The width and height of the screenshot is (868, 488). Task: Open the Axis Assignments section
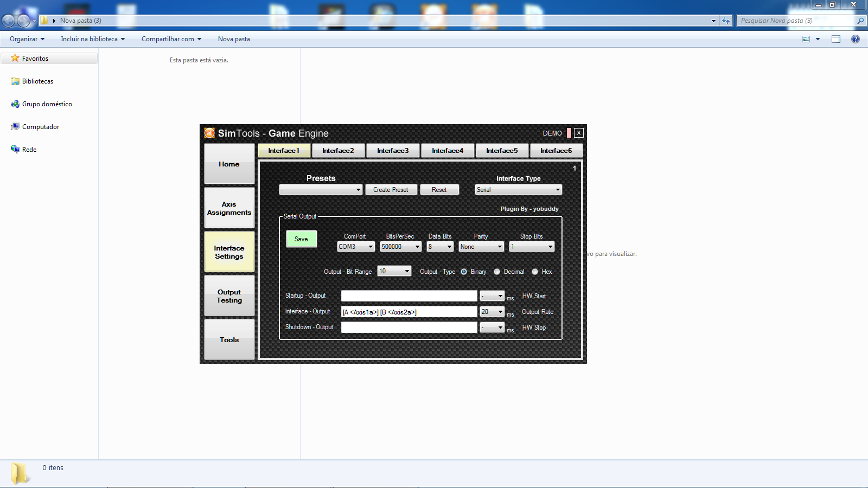tap(229, 208)
